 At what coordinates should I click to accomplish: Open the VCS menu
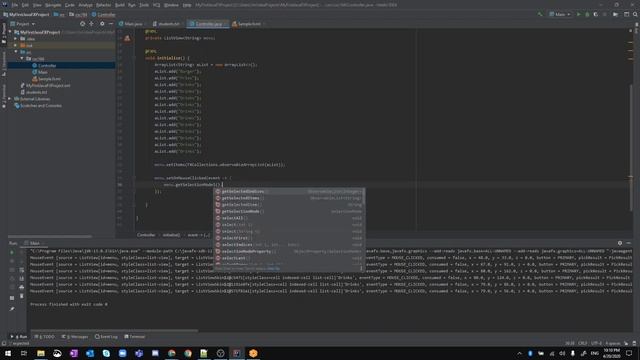pyautogui.click(x=156, y=5)
